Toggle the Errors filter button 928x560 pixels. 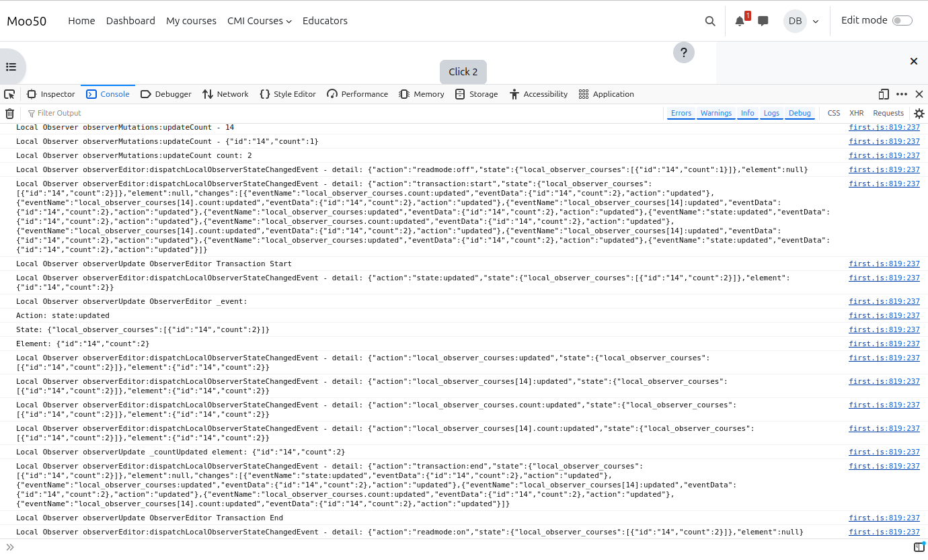point(681,113)
